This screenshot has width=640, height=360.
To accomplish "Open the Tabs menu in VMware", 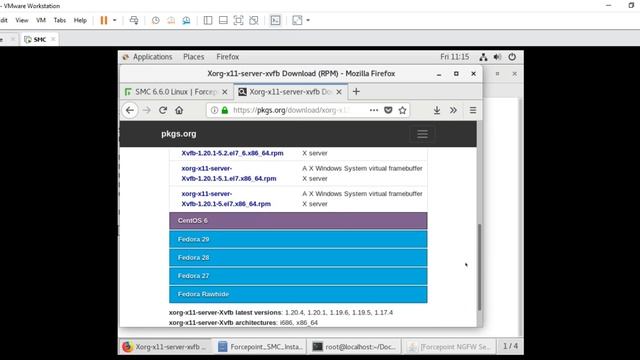I will click(60, 20).
